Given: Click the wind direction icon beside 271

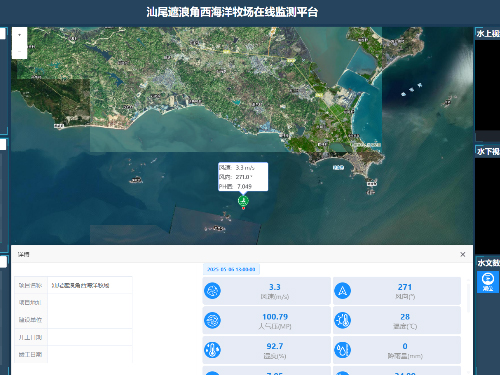Looking at the screenshot, I should [342, 291].
